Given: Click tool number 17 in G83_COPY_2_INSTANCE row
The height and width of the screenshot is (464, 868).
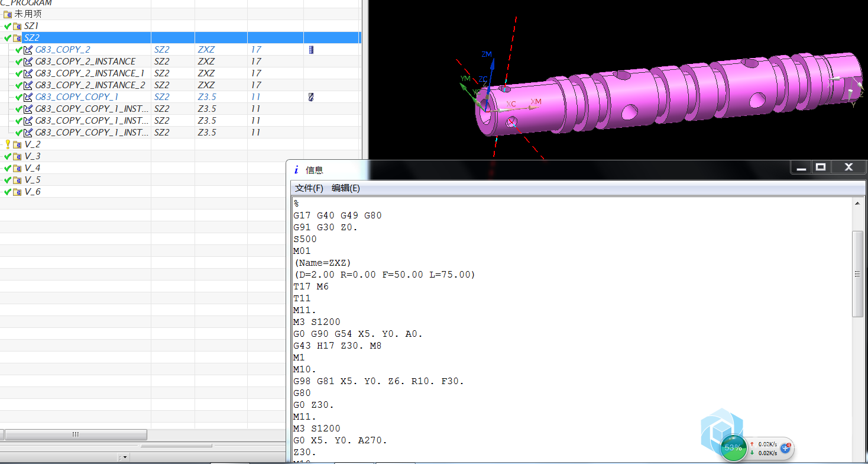Looking at the screenshot, I should pos(255,62).
